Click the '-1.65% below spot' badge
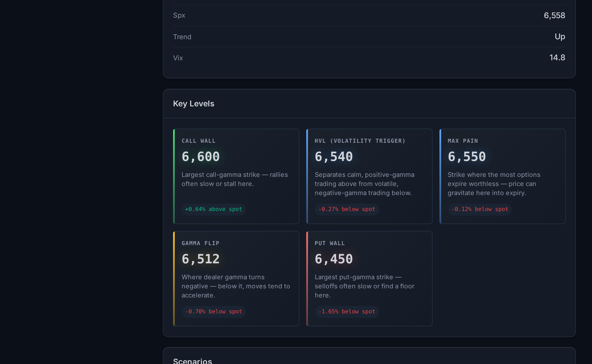The width and height of the screenshot is (592, 364). (347, 312)
